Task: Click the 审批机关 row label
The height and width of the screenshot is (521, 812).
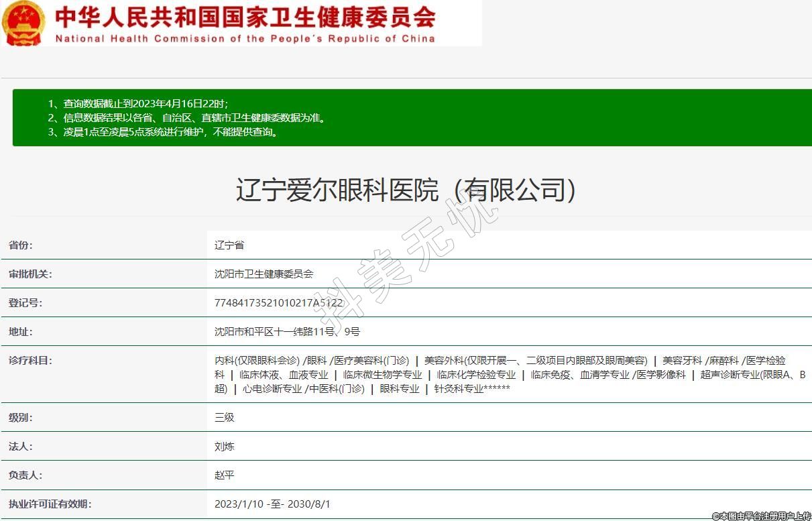Action: (x=30, y=274)
